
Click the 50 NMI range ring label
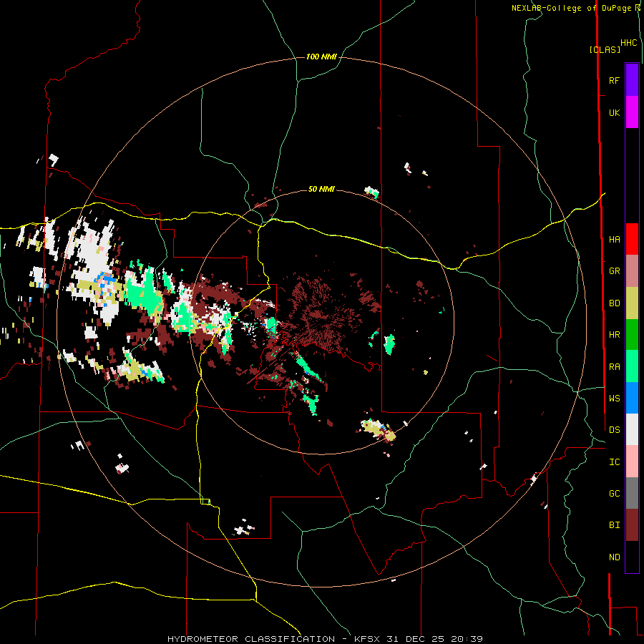(x=321, y=189)
